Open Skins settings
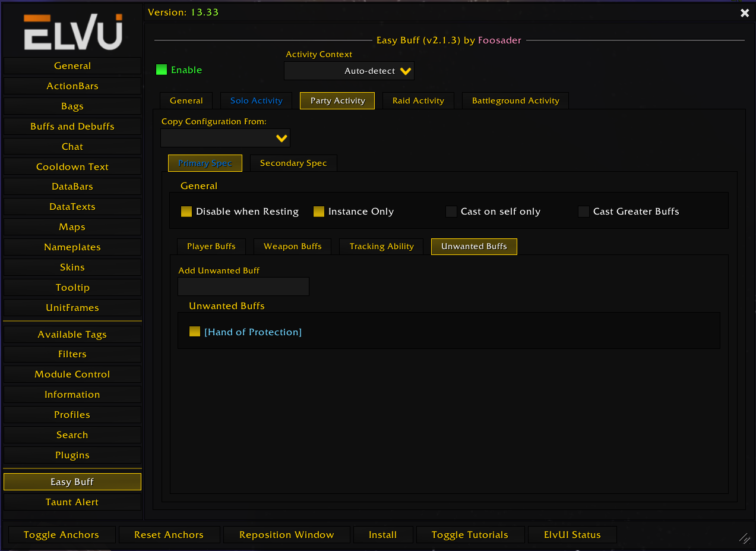The image size is (756, 551). (72, 267)
